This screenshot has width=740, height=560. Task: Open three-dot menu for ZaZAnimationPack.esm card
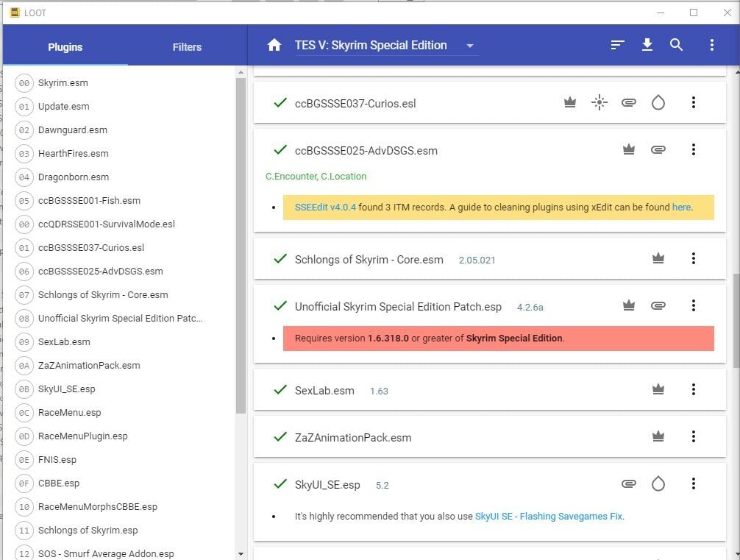[693, 436]
